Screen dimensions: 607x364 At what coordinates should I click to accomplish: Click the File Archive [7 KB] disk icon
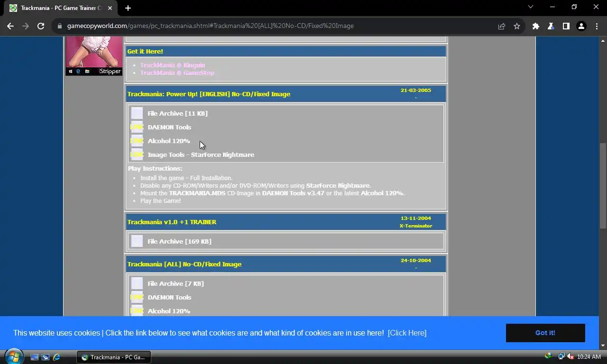point(137,283)
